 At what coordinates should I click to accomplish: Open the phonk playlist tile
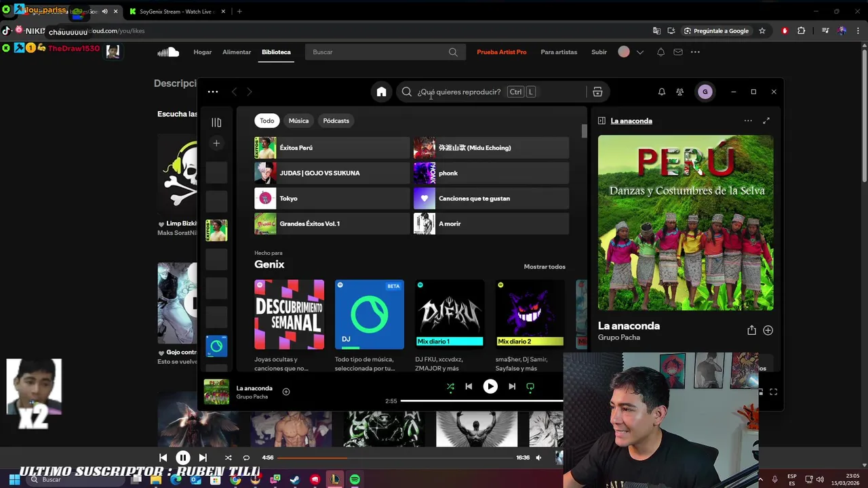[491, 173]
